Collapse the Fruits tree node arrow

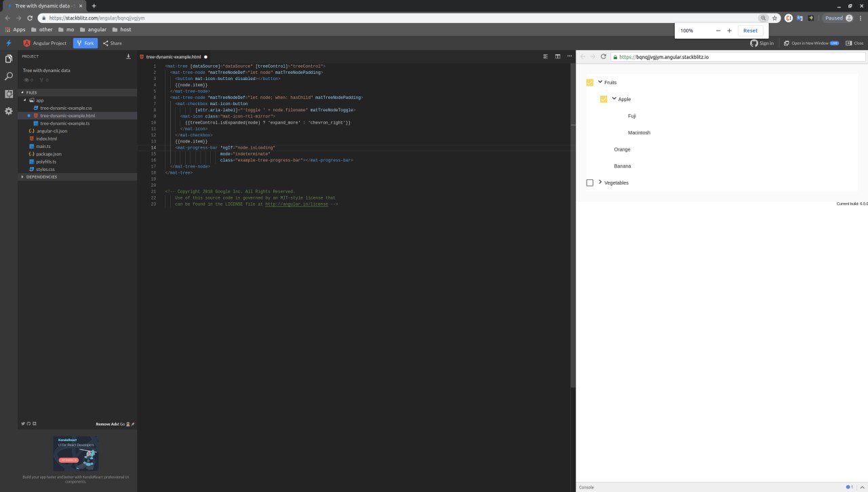click(600, 81)
